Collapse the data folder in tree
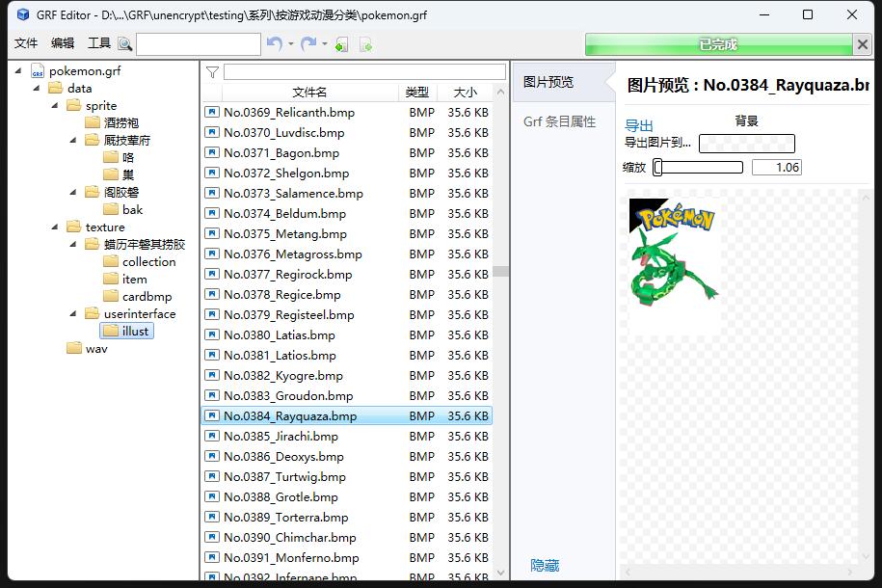The image size is (882, 588). (x=37, y=89)
